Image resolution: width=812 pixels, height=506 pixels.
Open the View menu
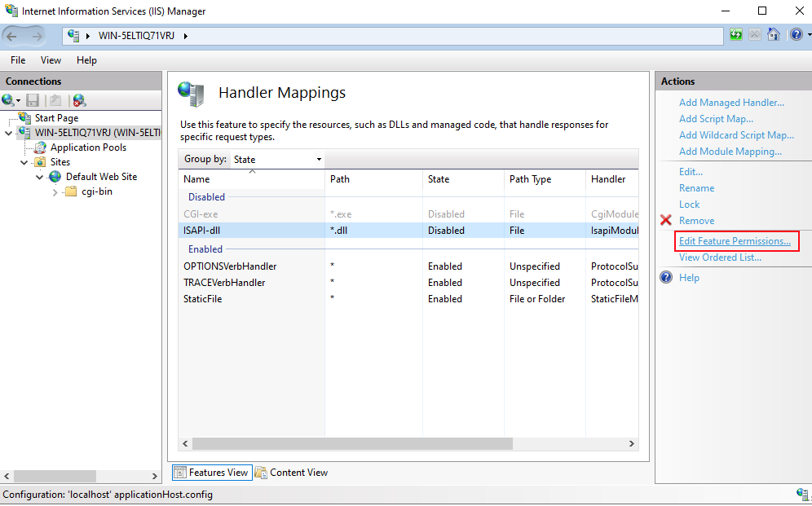click(51, 60)
